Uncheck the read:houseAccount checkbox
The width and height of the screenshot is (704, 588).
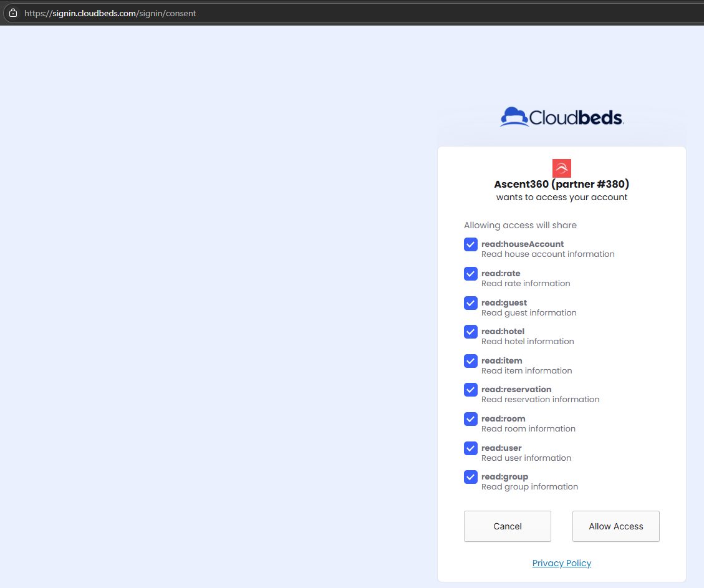point(471,244)
